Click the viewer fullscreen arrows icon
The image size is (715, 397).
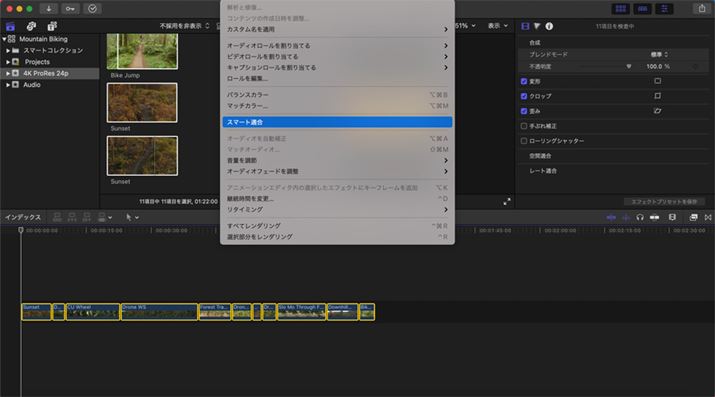(507, 201)
